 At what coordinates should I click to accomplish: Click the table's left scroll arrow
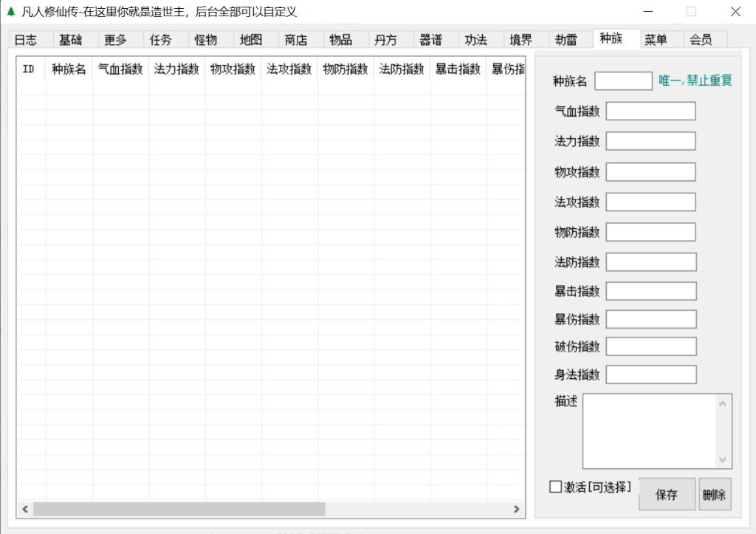(x=25, y=509)
